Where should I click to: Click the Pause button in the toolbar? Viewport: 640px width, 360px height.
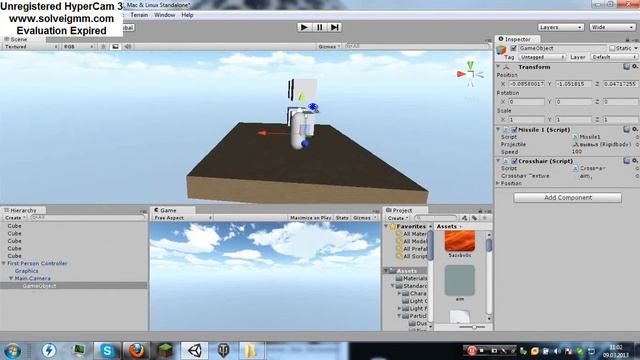tap(320, 27)
